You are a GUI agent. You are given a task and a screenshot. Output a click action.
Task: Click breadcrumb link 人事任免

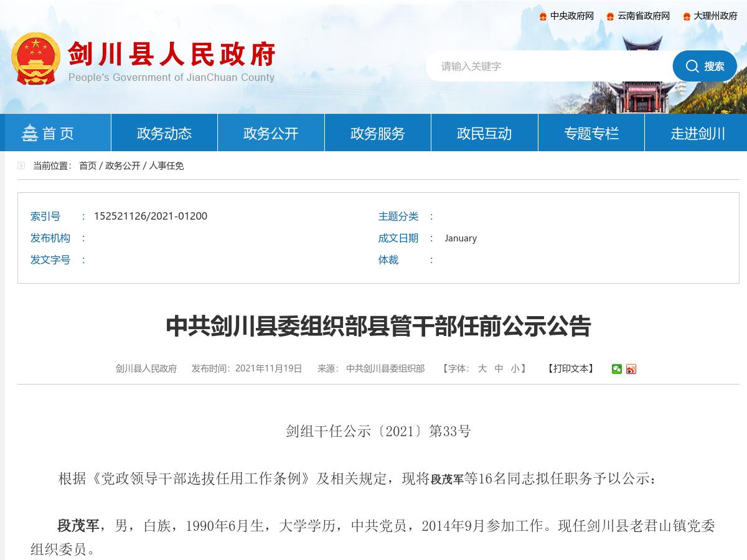pyautogui.click(x=166, y=166)
